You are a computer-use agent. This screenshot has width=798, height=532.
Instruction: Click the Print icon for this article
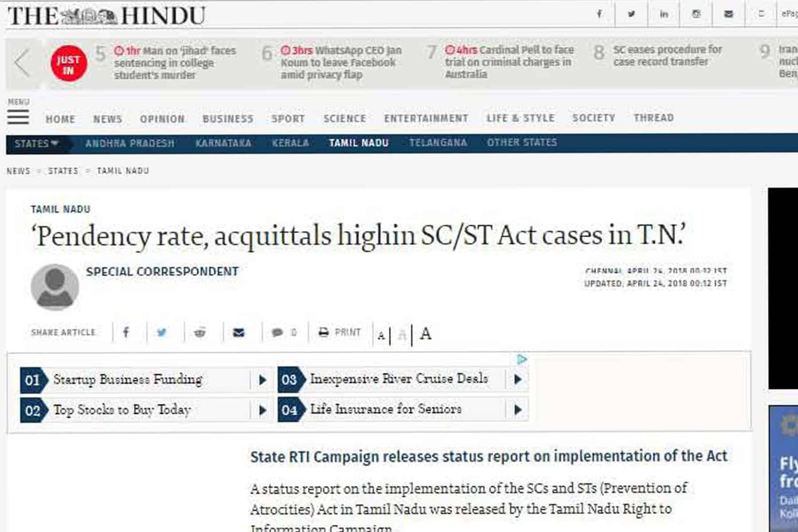(324, 332)
